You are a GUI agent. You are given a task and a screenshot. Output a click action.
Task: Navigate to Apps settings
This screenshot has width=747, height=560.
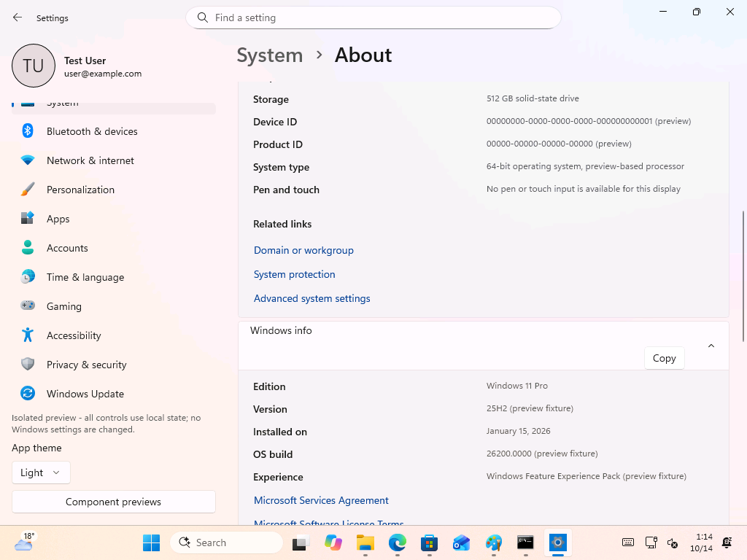[113, 219]
